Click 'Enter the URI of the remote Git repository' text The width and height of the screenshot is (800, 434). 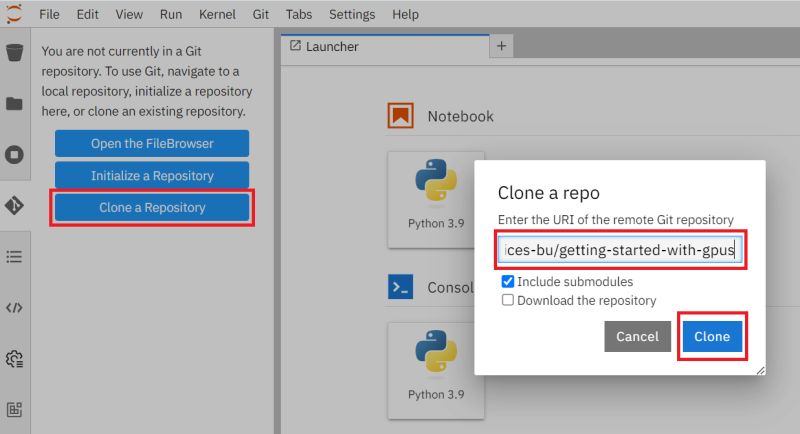click(x=615, y=220)
